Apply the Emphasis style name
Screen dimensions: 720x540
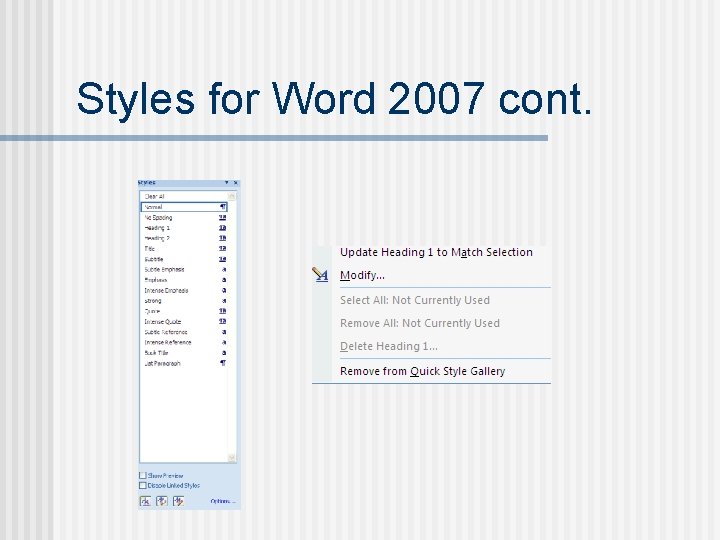coord(156,280)
